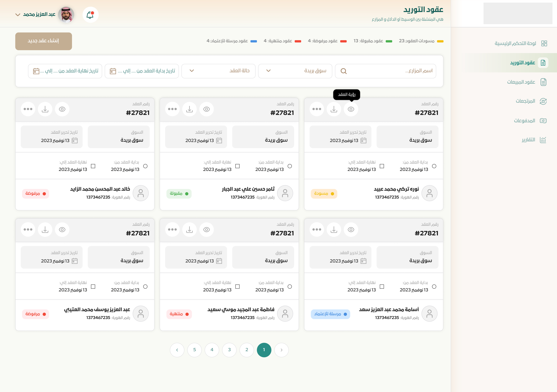Click the التقارير chart icon
557x392 pixels.
click(x=543, y=140)
